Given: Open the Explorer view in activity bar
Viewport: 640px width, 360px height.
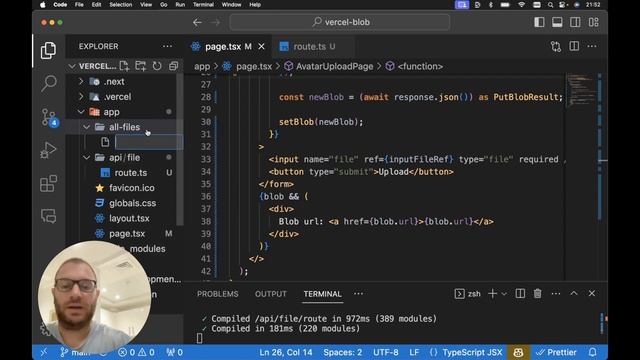Looking at the screenshot, I should pos(49,51).
